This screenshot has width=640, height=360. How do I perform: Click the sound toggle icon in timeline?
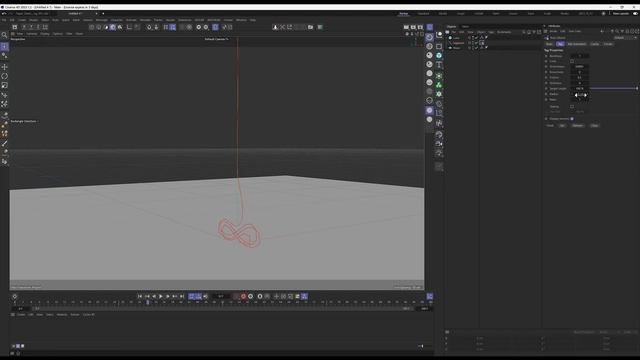(x=206, y=296)
